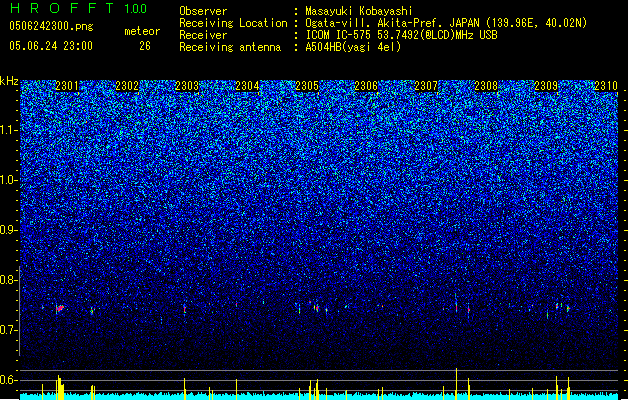Click the 2305 time marker

[x=307, y=86]
